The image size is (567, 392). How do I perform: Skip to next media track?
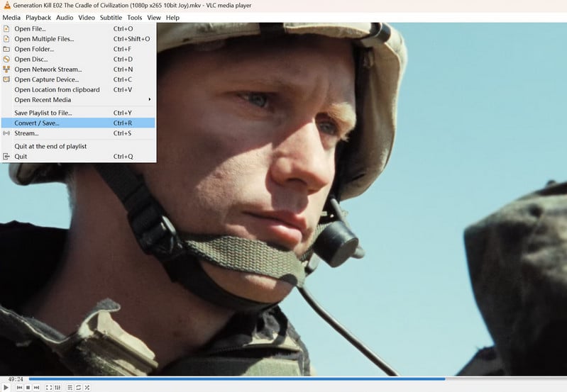click(x=36, y=387)
